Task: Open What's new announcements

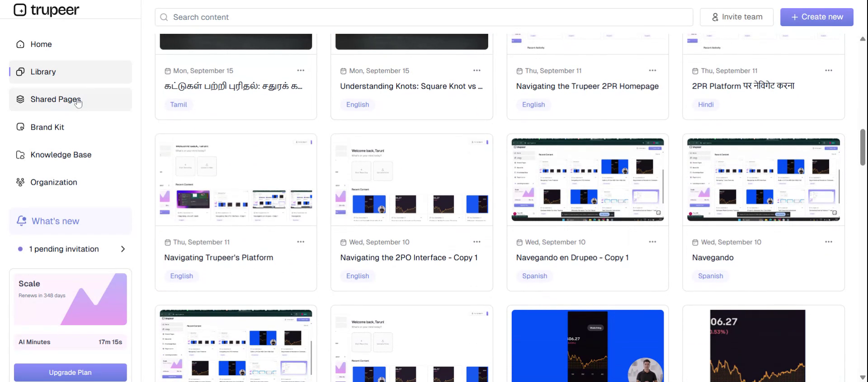Action: 70,221
